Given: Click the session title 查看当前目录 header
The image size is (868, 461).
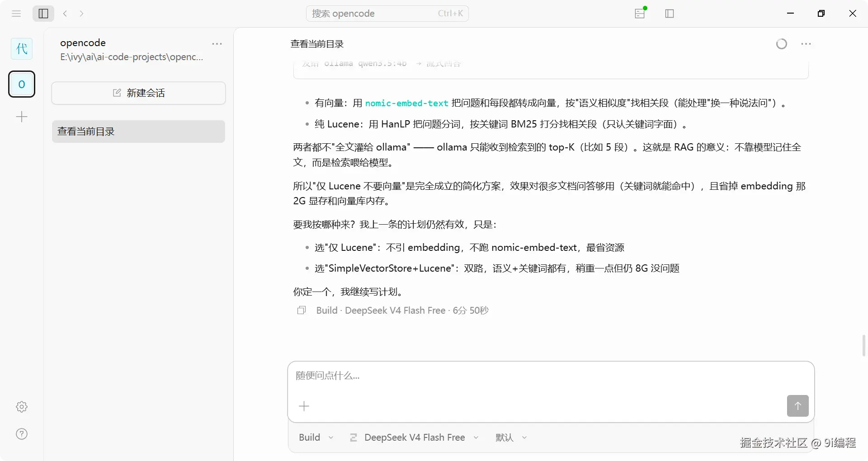Looking at the screenshot, I should tap(317, 44).
